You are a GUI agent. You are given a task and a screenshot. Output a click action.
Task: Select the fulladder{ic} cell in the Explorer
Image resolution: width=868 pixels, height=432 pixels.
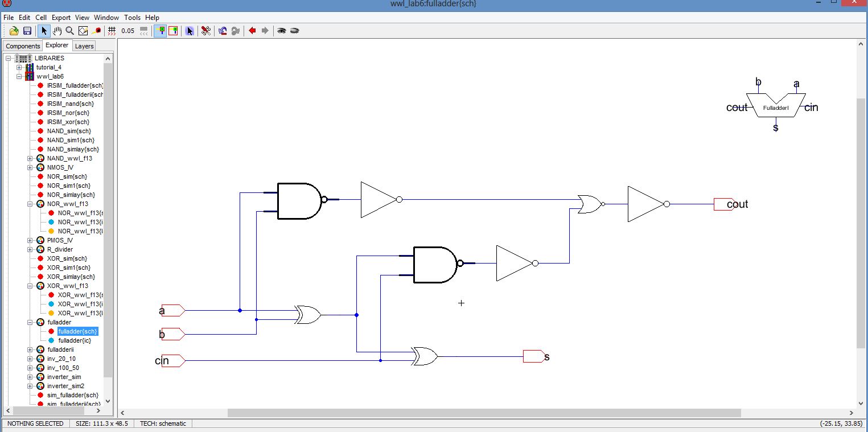(x=74, y=340)
